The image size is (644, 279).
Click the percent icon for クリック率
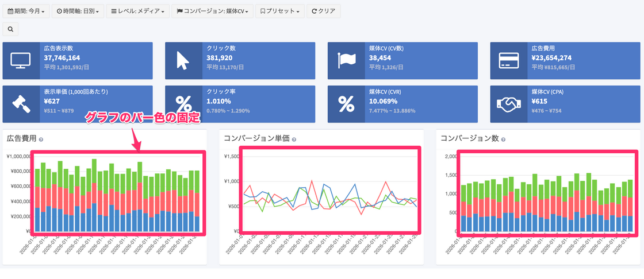point(183,104)
